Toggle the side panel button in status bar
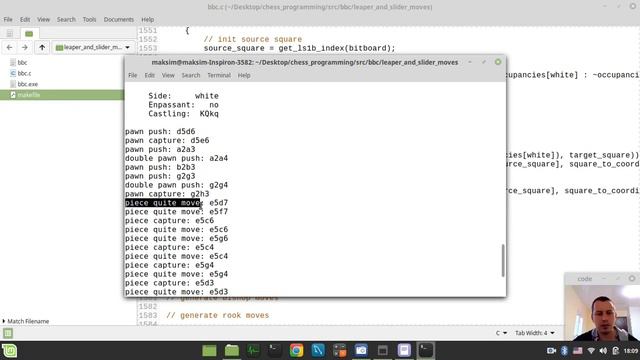The height and width of the screenshot is (360, 640). click(x=8, y=333)
